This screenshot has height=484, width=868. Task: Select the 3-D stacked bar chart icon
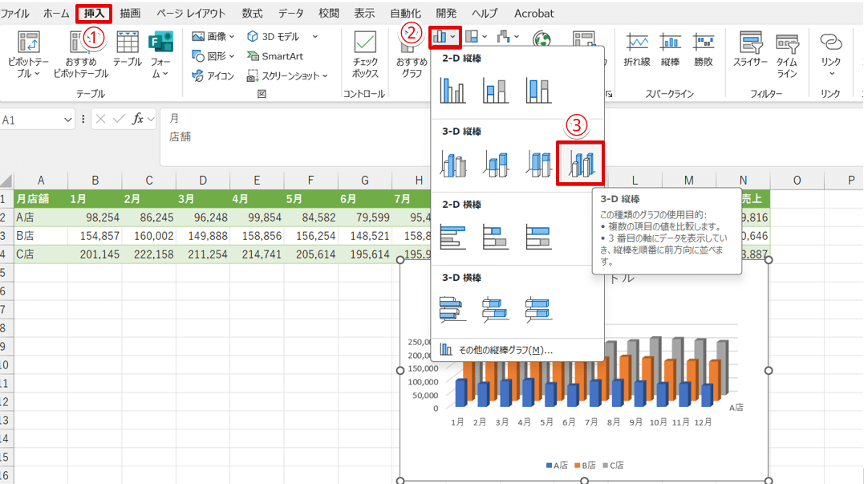click(495, 308)
